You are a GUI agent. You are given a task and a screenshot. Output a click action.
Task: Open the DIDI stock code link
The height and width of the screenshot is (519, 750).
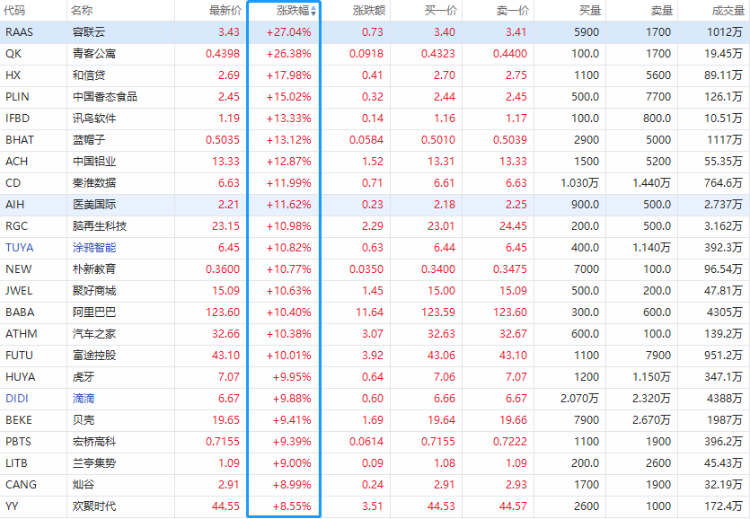(x=17, y=398)
